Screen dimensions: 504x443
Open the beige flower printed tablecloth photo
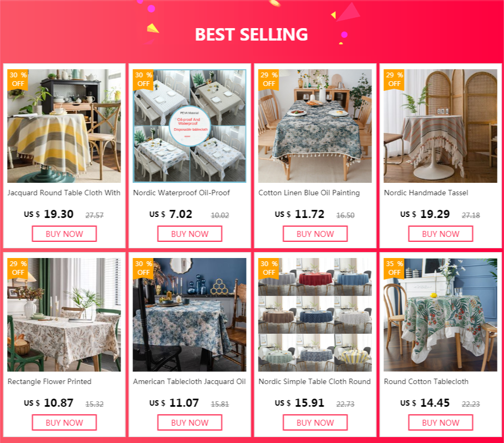[64, 315]
